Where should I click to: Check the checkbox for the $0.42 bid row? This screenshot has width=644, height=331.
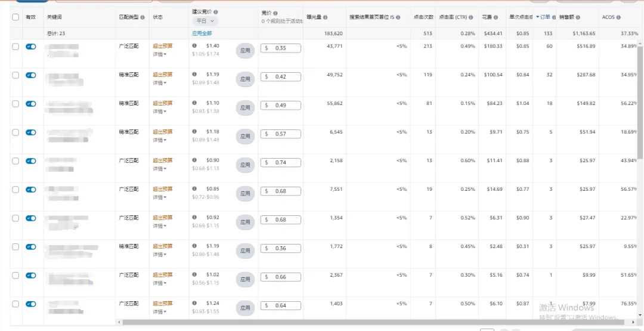(15, 75)
